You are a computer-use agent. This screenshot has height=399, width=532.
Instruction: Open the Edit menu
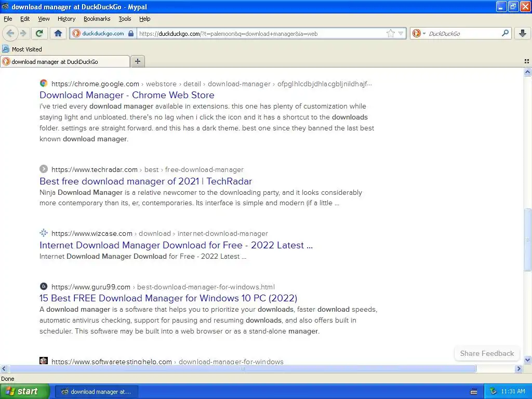(25, 19)
